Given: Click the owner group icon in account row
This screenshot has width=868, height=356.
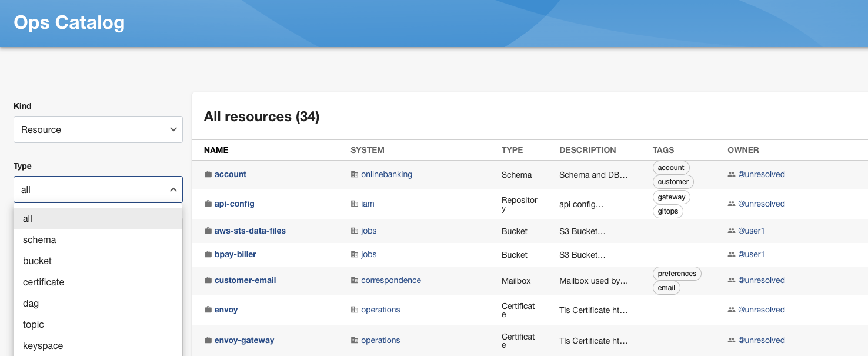Looking at the screenshot, I should tap(732, 174).
